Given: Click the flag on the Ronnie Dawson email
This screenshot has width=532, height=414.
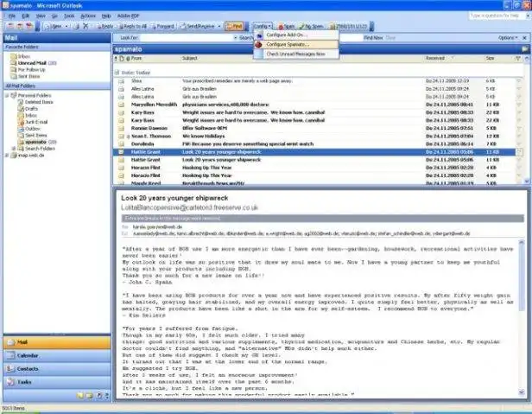Looking at the screenshot, I should click(519, 128).
